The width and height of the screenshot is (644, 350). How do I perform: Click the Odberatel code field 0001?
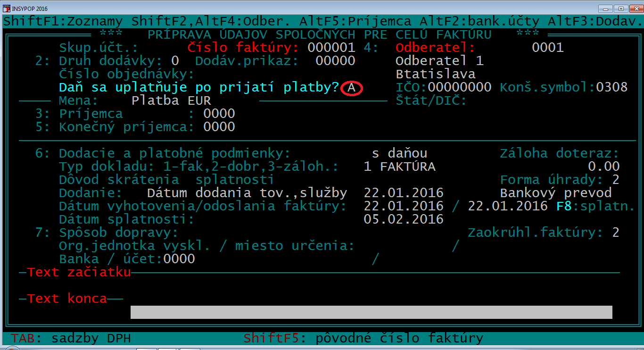coord(548,48)
